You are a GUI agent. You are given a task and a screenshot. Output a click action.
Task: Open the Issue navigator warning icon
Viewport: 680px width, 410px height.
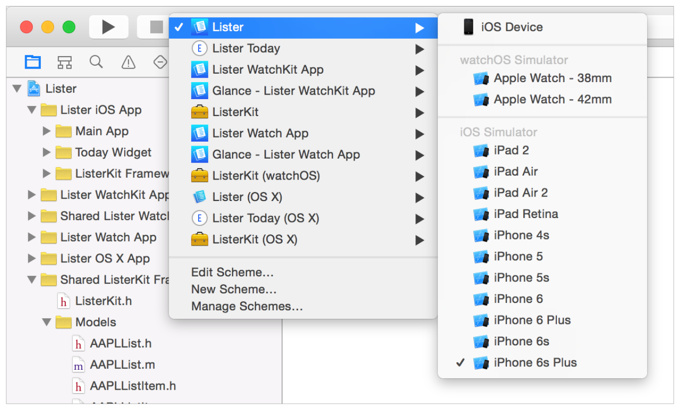[x=128, y=62]
